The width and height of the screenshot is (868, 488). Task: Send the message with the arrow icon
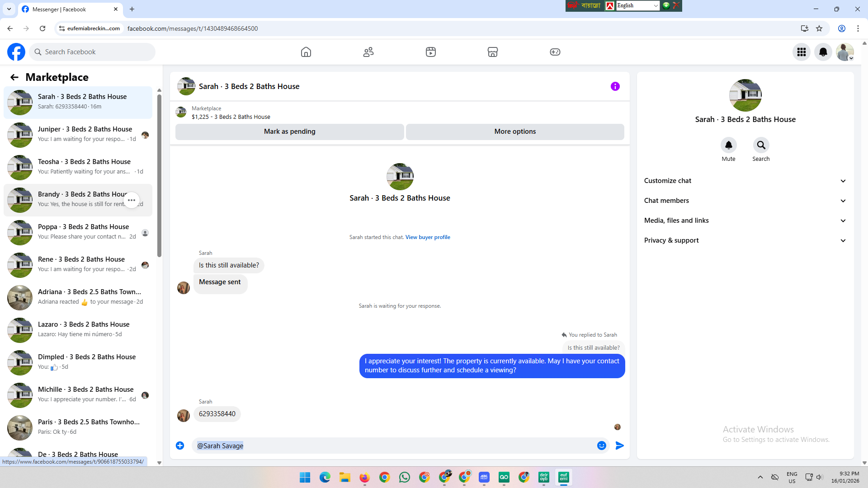620,446
